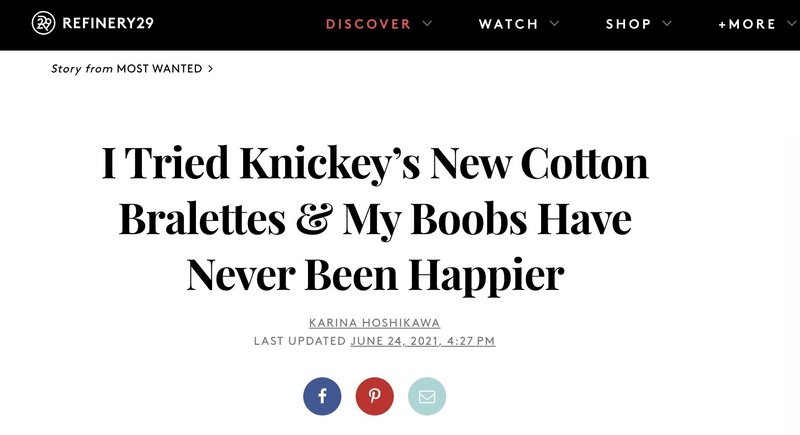Pin the article on Pinterest
This screenshot has height=435, width=800.
tap(374, 396)
